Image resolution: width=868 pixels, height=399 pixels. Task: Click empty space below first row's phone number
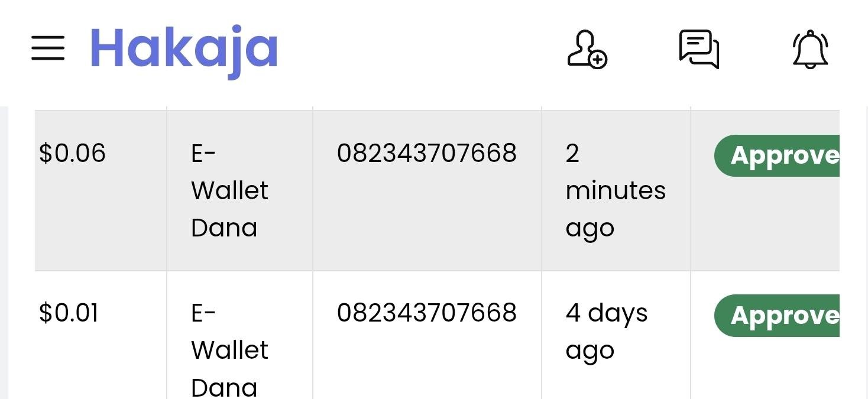pyautogui.click(x=426, y=225)
